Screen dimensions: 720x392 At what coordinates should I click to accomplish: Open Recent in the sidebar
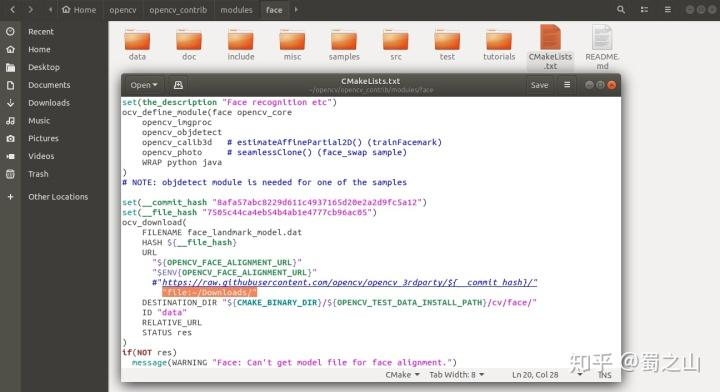tap(40, 32)
